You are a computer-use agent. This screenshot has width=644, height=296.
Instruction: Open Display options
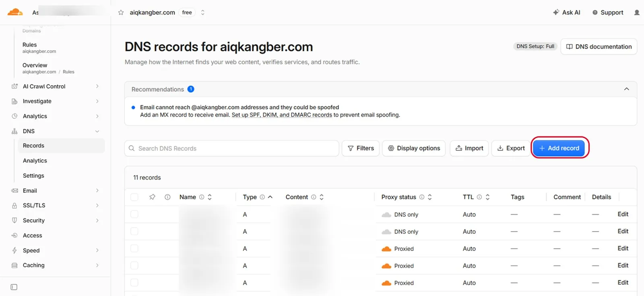pos(414,148)
